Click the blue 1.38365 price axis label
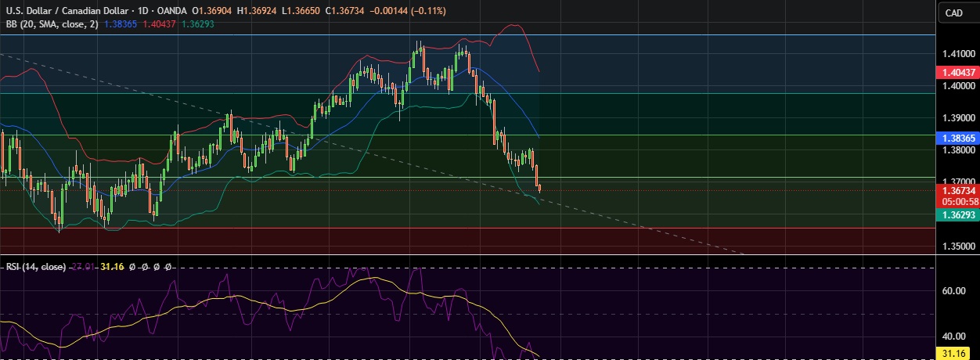This screenshot has height=360, width=980. 957,138
